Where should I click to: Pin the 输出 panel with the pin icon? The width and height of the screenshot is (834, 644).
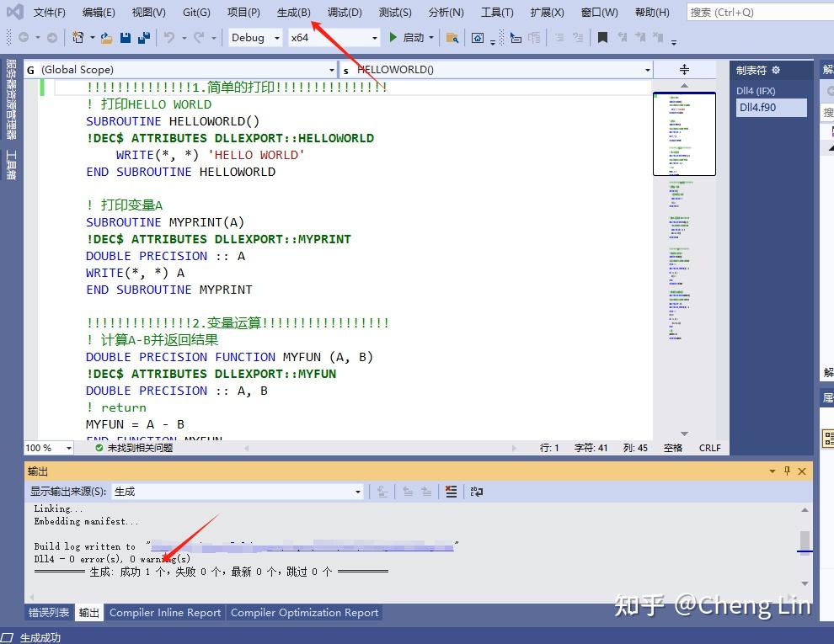(789, 471)
